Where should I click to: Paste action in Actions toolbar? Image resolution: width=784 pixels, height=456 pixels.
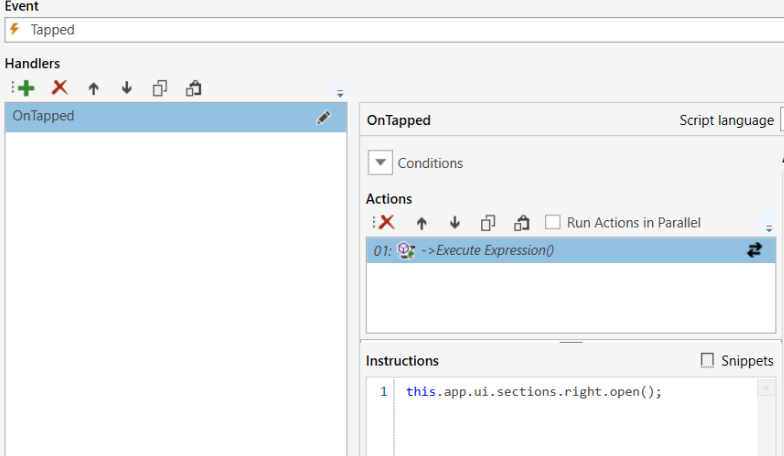point(521,222)
